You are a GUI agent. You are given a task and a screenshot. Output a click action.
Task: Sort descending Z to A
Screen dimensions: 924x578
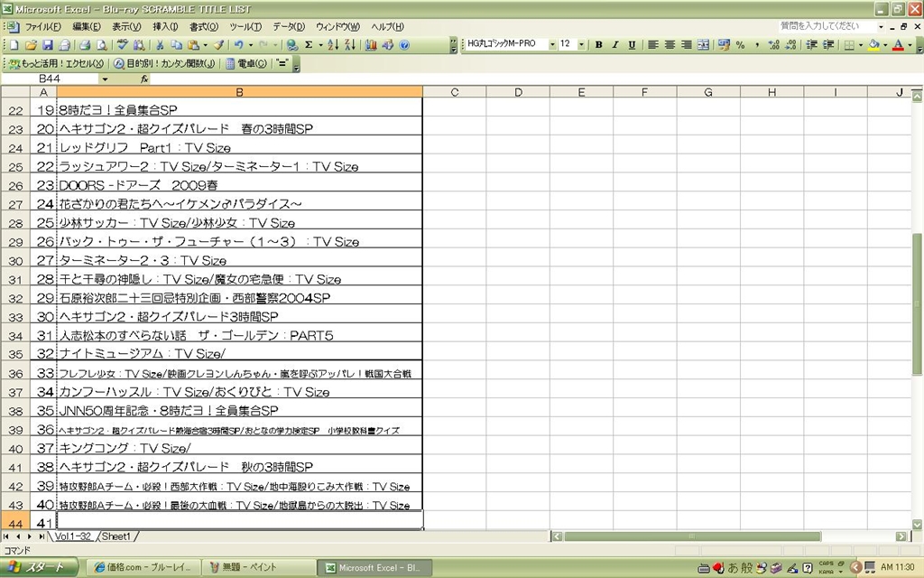click(x=349, y=45)
